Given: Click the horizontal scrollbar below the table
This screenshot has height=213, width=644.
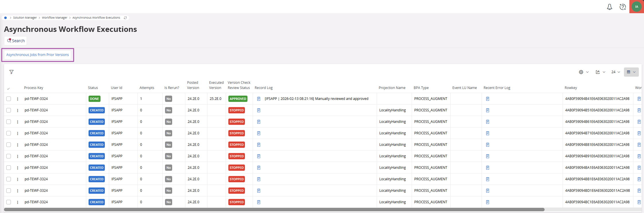Looking at the screenshot, I should [274, 210].
